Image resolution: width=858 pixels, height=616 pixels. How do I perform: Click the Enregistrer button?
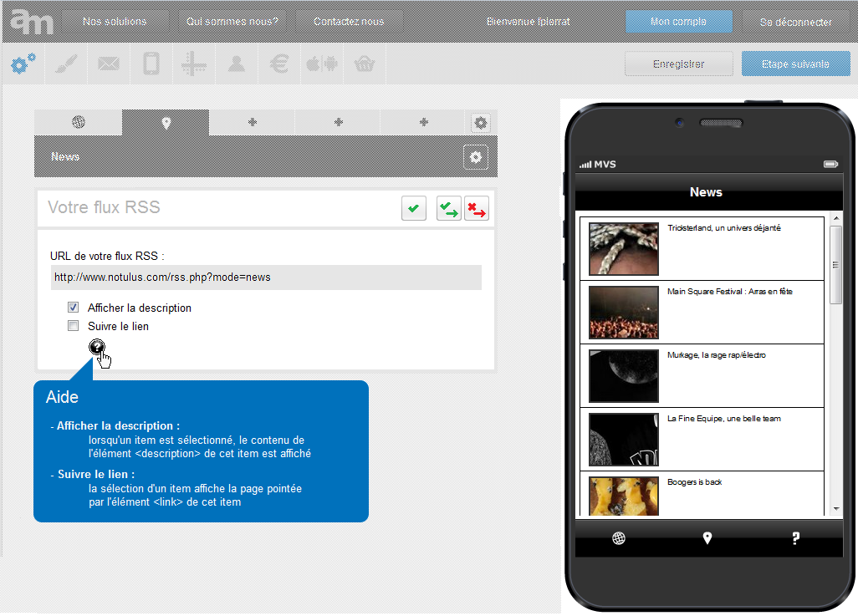tap(678, 64)
